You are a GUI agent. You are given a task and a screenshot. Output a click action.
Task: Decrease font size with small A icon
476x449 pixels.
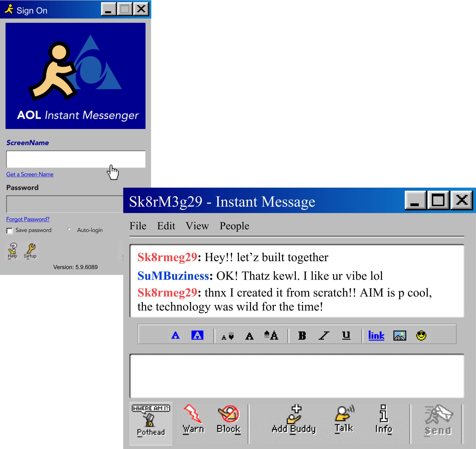pyautogui.click(x=227, y=336)
